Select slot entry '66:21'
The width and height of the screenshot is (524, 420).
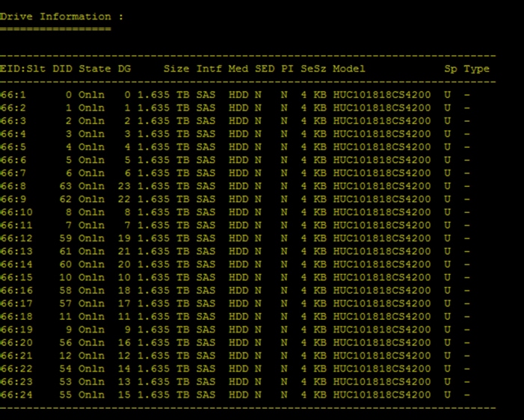[16, 356]
